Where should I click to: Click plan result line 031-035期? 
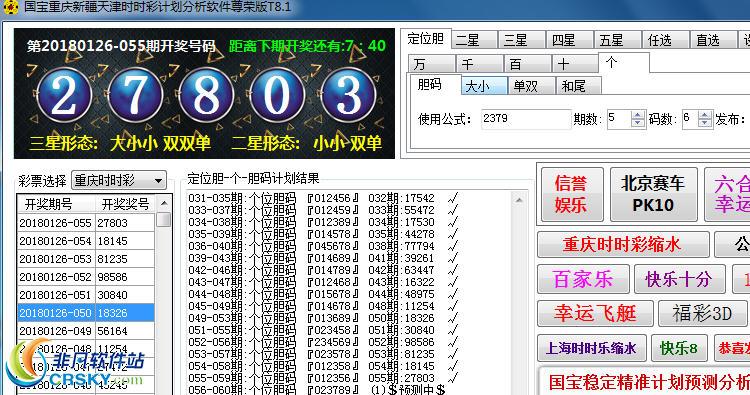[323, 198]
